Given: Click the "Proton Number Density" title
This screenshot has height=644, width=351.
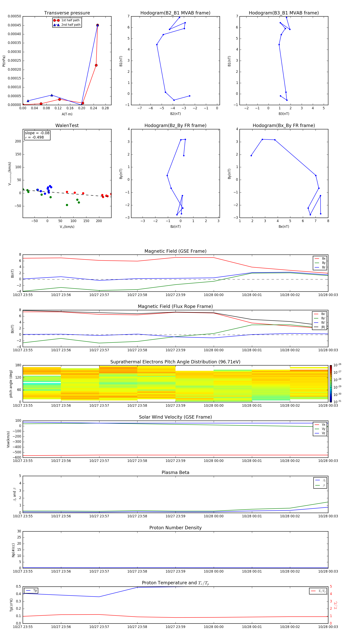Looking at the screenshot, I should pyautogui.click(x=175, y=528).
